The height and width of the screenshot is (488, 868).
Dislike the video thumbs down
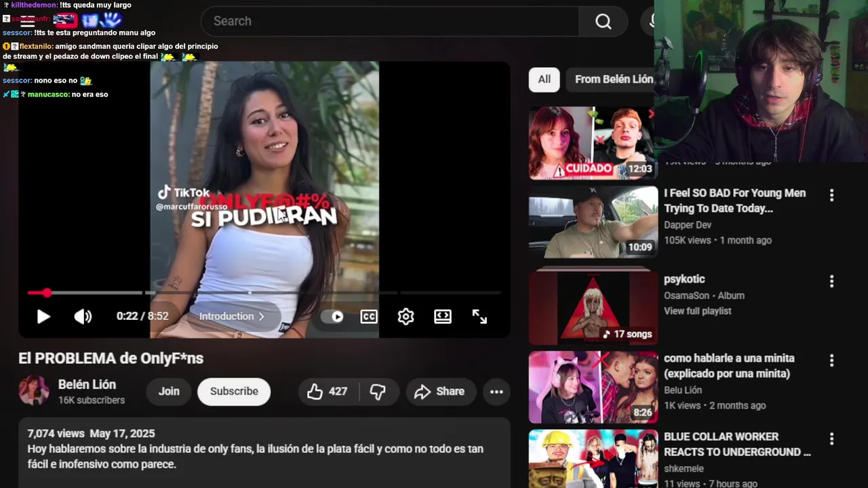tap(378, 391)
